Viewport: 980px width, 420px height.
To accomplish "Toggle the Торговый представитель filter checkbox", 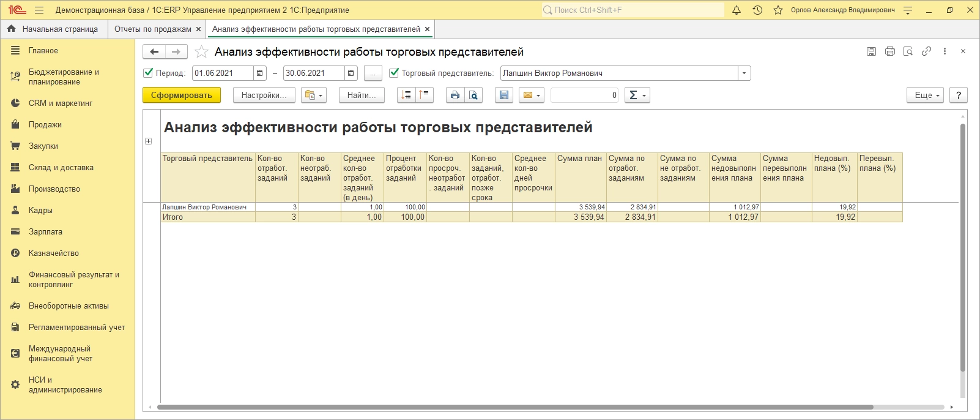I will point(394,73).
